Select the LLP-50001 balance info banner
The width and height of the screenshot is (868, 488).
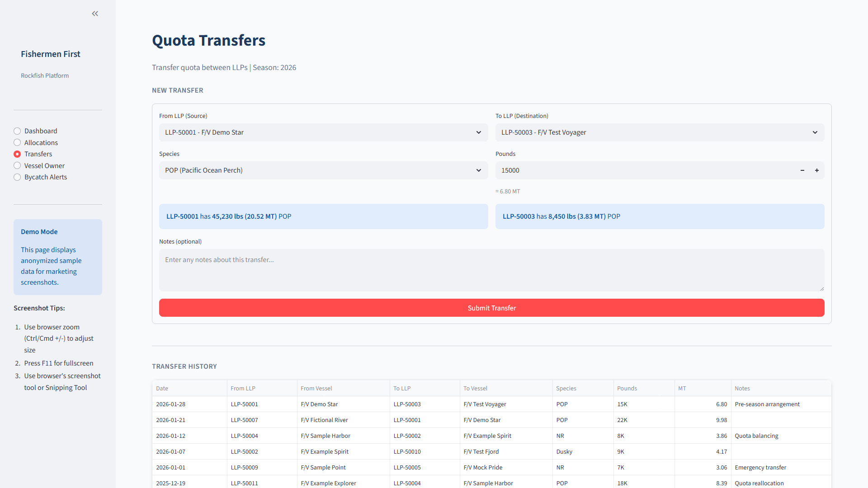323,216
